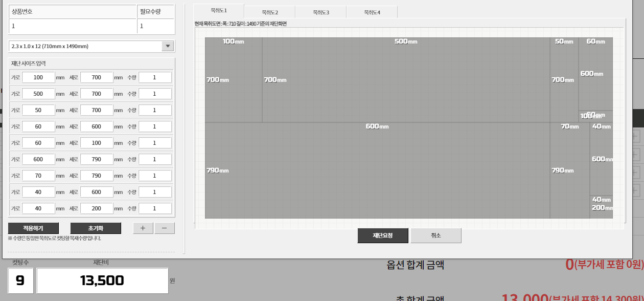Select the 목취도1 tab

pos(219,10)
